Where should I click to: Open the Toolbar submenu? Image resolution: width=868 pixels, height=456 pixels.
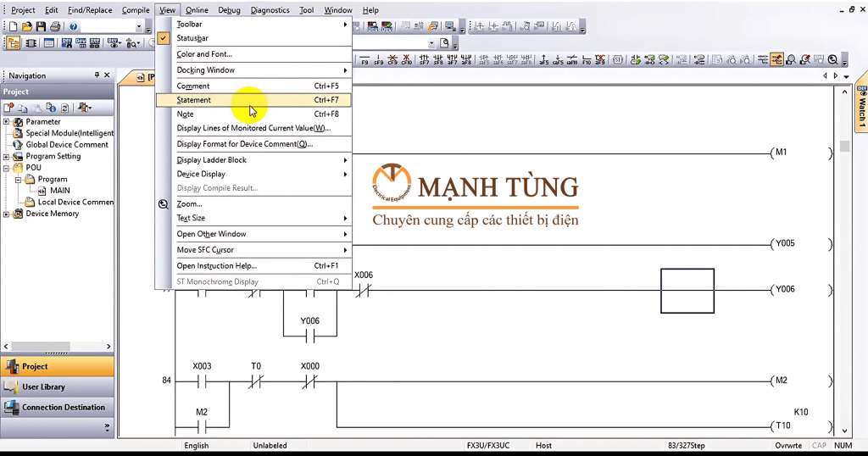tap(189, 25)
